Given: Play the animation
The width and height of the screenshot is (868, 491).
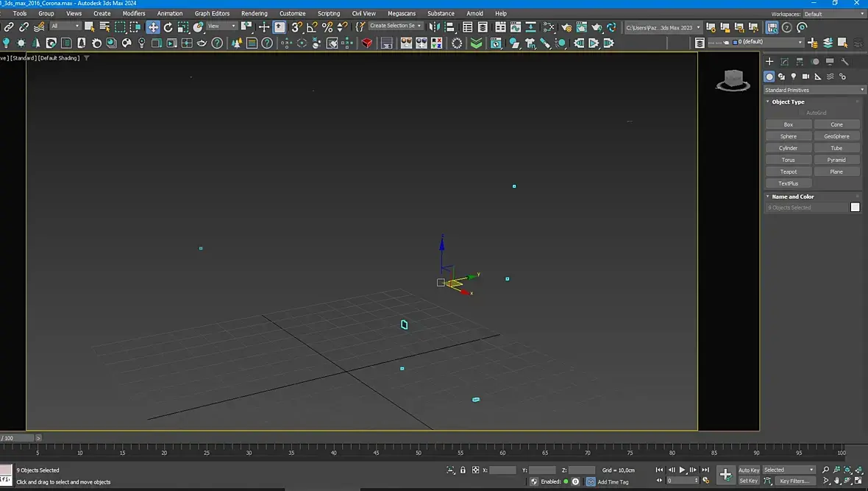Looking at the screenshot, I should (683, 470).
